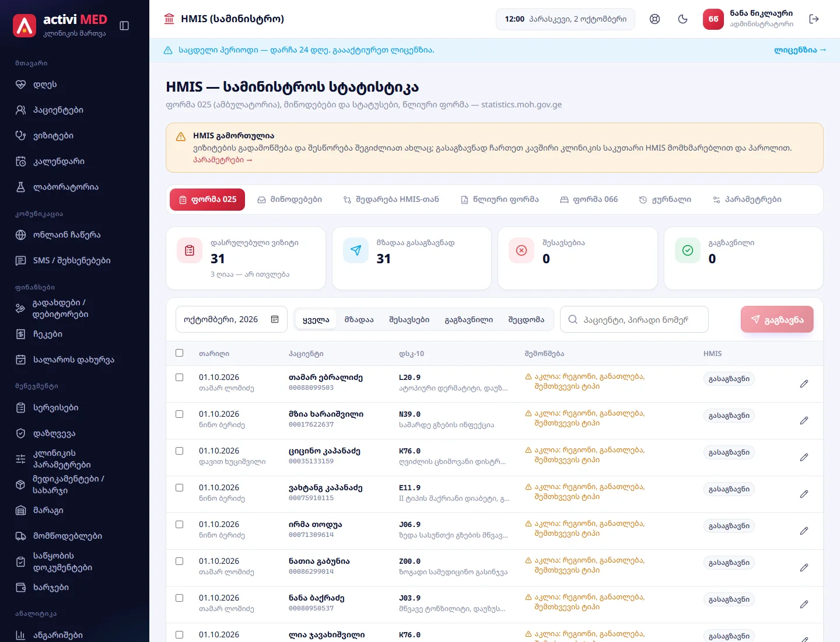Select all rows with the header checkbox

pos(179,353)
